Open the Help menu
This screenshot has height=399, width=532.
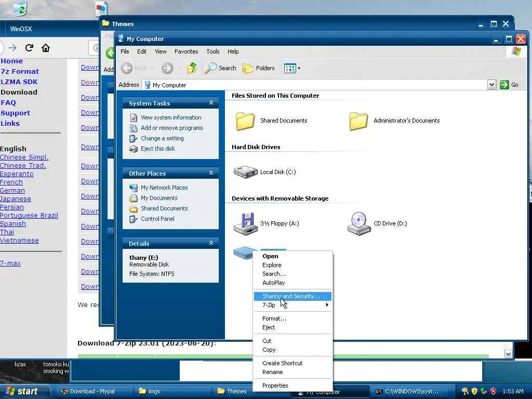click(x=233, y=51)
